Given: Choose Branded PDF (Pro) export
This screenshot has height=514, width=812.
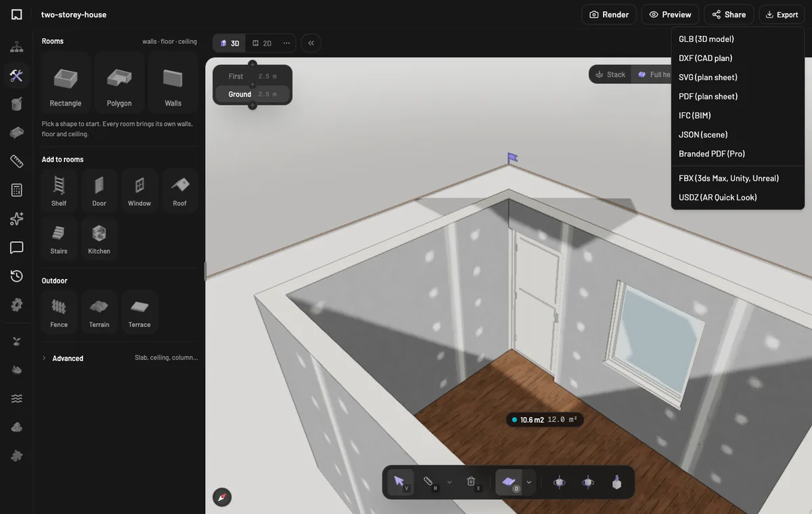Looking at the screenshot, I should (738, 154).
